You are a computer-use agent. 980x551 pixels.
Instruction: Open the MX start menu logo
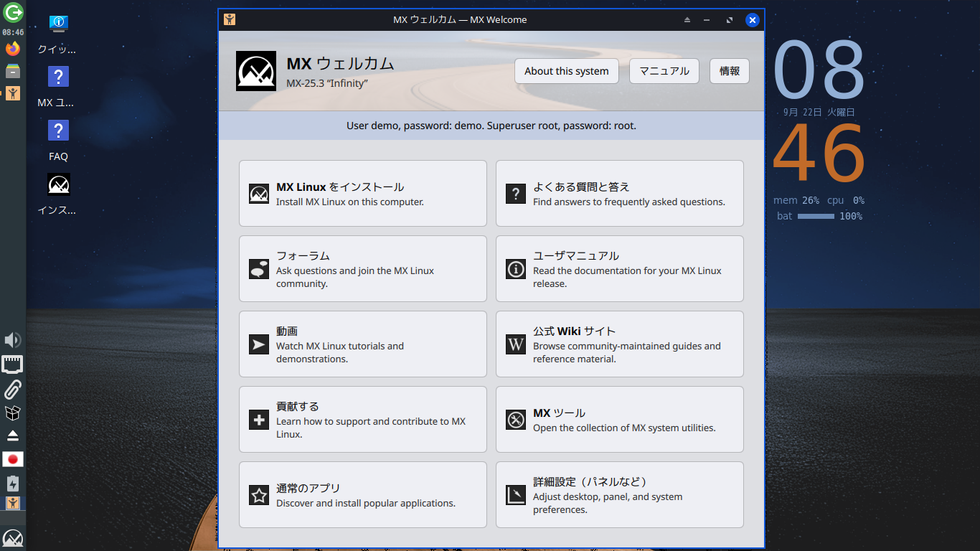click(x=13, y=539)
